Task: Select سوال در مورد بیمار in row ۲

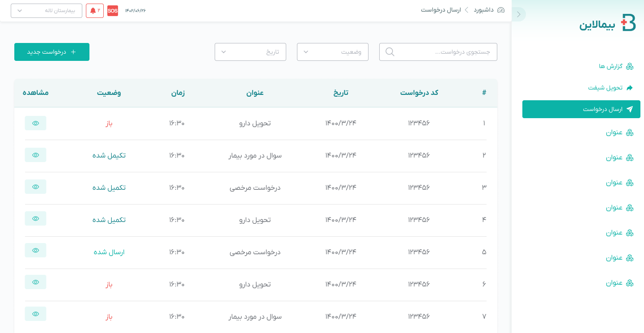Action: 255,155
